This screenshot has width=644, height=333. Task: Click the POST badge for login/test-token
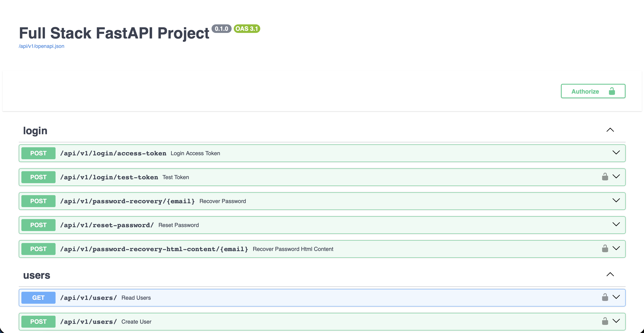pos(38,177)
